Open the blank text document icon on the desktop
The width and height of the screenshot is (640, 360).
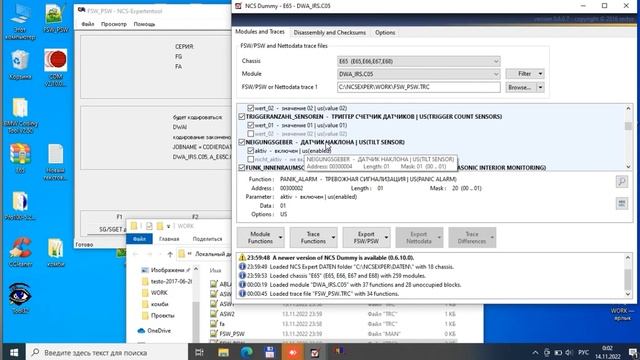[56, 162]
